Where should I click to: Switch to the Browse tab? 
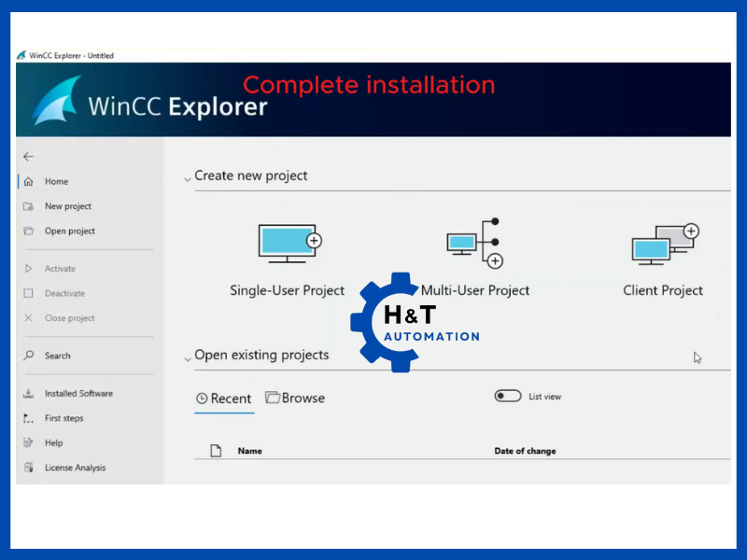[295, 398]
